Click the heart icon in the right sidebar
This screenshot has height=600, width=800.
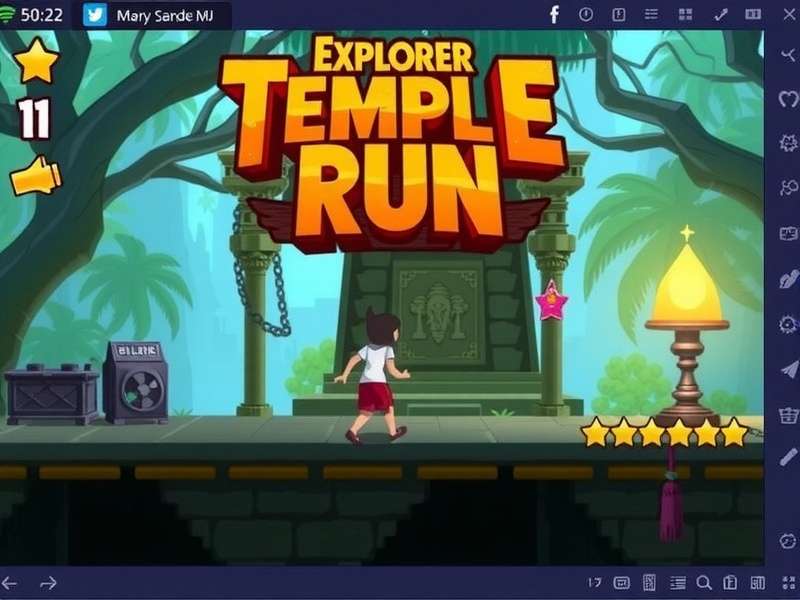click(x=786, y=99)
